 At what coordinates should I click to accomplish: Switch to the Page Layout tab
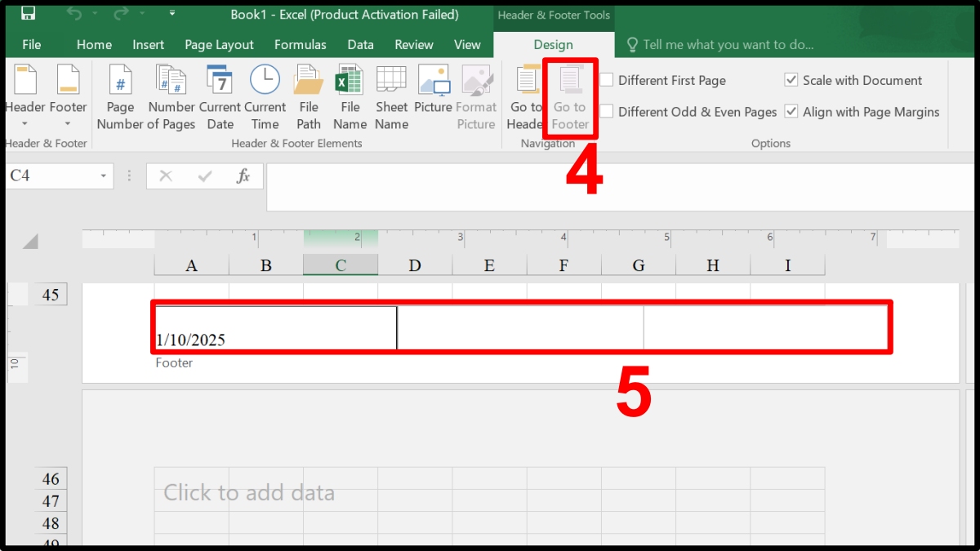(x=219, y=45)
